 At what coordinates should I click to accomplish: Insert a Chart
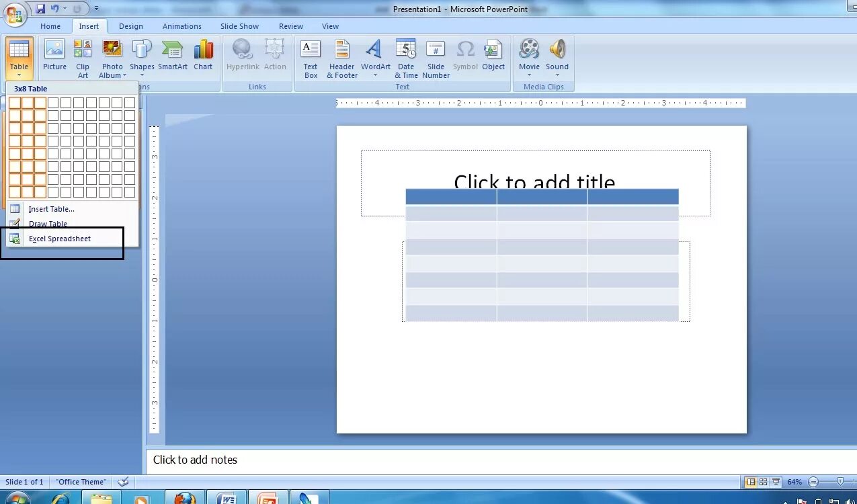point(203,55)
